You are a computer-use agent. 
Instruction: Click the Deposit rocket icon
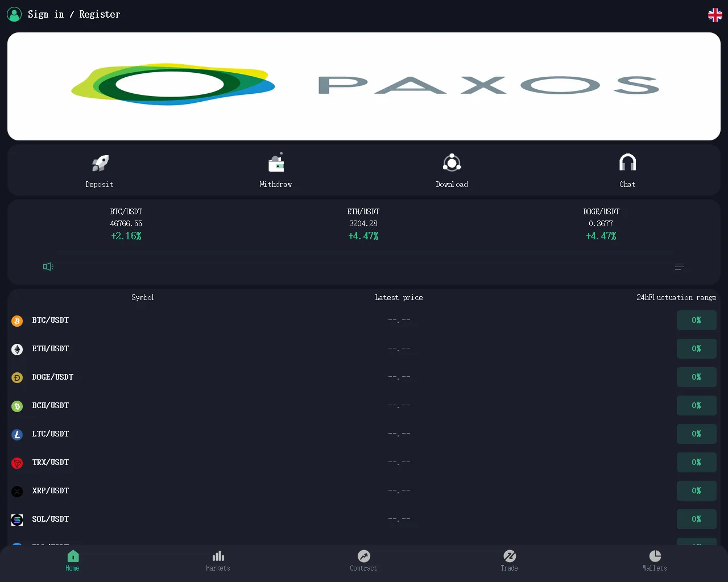coord(100,164)
